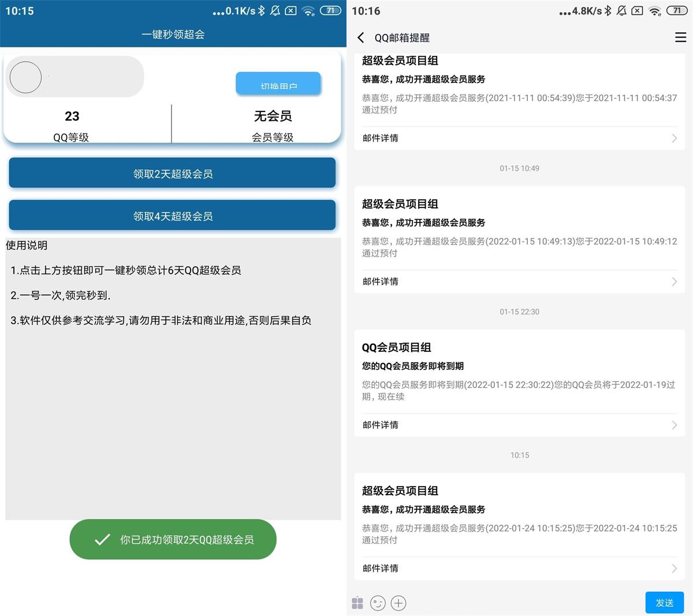This screenshot has height=616, width=693.
Task: Tap the plus attachment icon
Action: 398,603
